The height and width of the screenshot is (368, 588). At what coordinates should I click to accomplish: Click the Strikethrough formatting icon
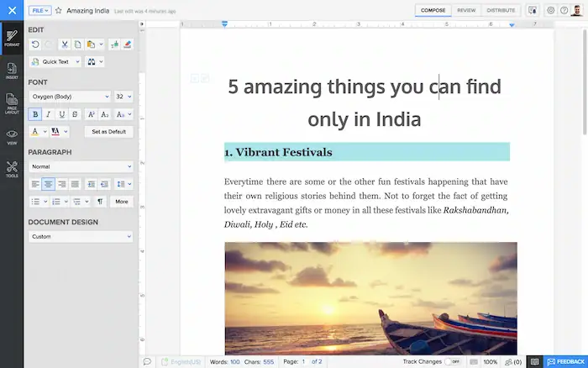[x=76, y=114]
